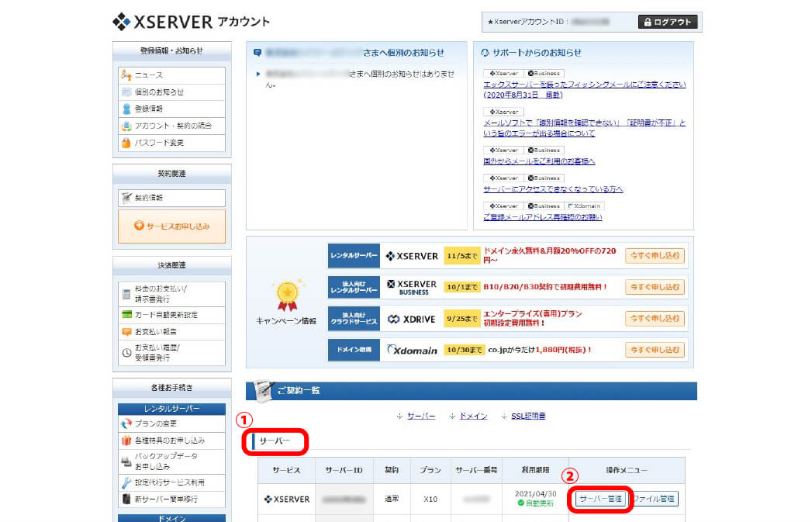Viewport: 812px width, 522px height.
Task: Click the 法人向けクラウドサービス campaign label
Action: 354,319
